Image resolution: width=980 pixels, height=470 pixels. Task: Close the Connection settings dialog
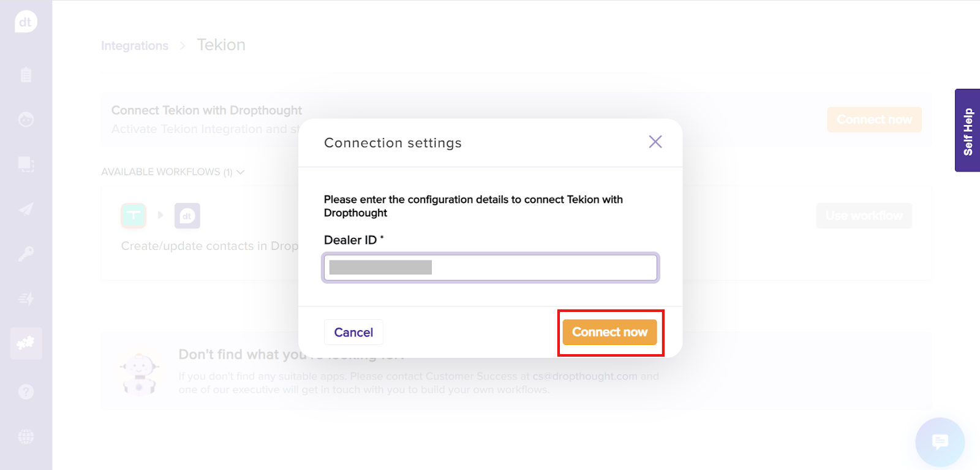pos(655,142)
